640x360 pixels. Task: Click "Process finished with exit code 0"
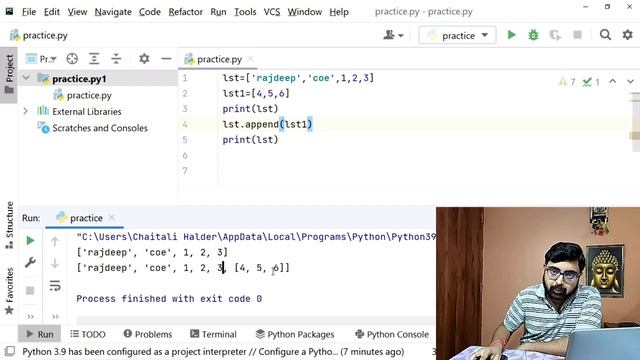pyautogui.click(x=169, y=298)
